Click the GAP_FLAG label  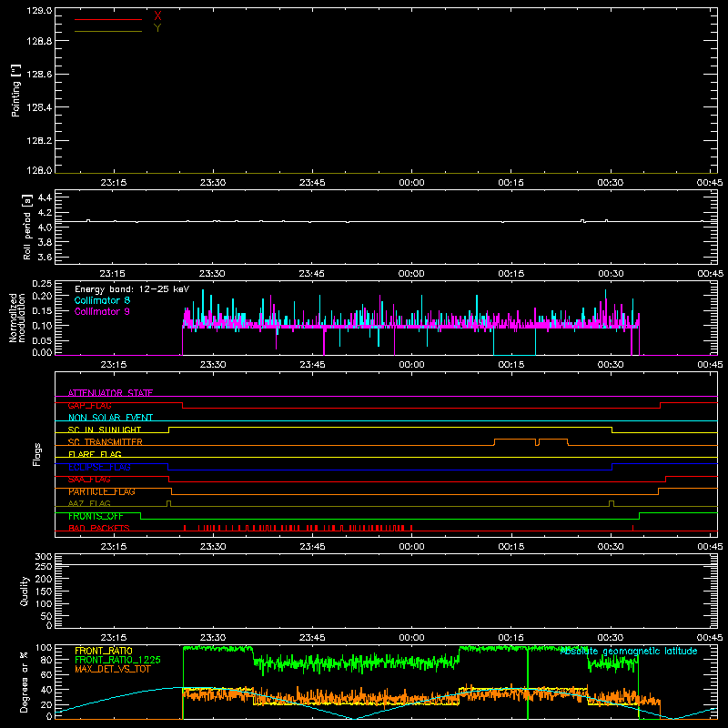point(89,405)
